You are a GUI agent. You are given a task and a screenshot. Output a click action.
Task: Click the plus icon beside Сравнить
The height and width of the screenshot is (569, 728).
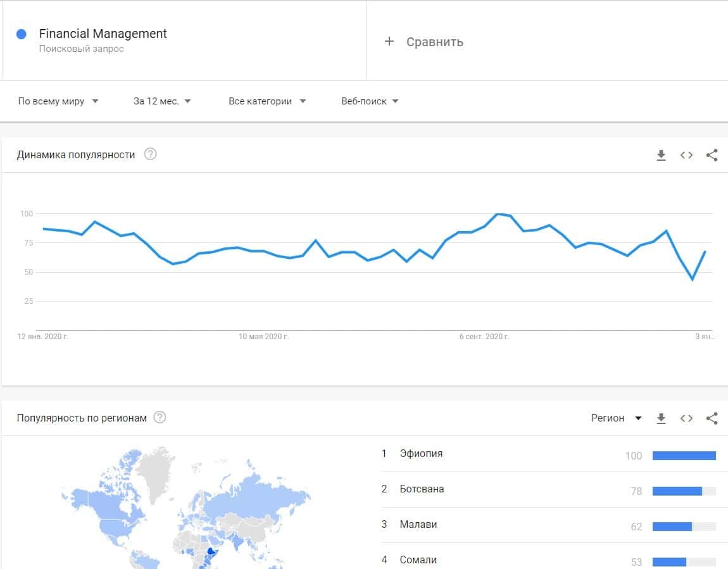point(389,42)
